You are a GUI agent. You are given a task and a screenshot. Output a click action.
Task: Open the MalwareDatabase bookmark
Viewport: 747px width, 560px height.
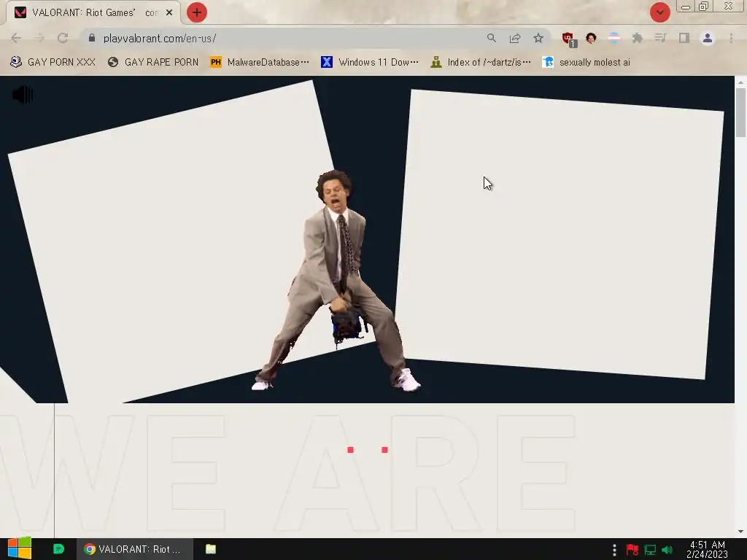(260, 63)
